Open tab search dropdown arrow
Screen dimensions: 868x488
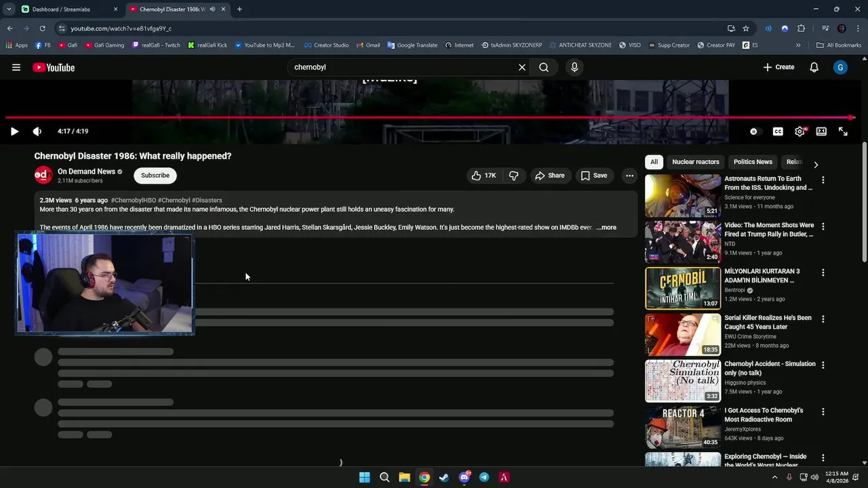coord(9,9)
